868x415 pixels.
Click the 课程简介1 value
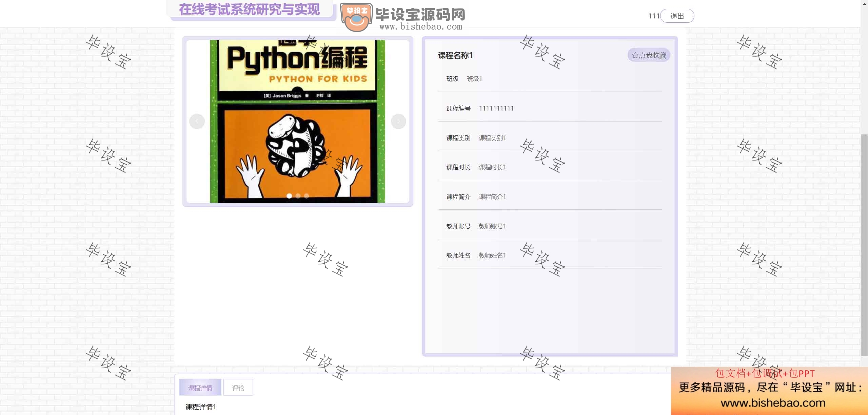point(492,197)
